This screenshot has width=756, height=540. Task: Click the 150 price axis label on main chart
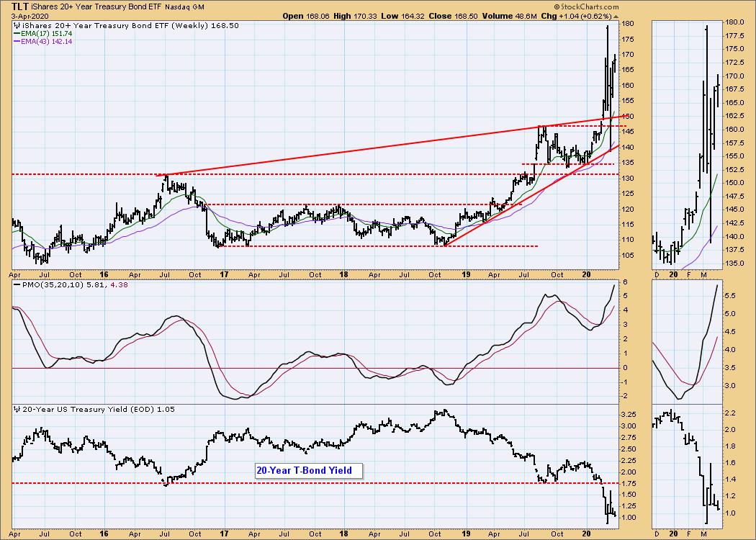pos(627,116)
